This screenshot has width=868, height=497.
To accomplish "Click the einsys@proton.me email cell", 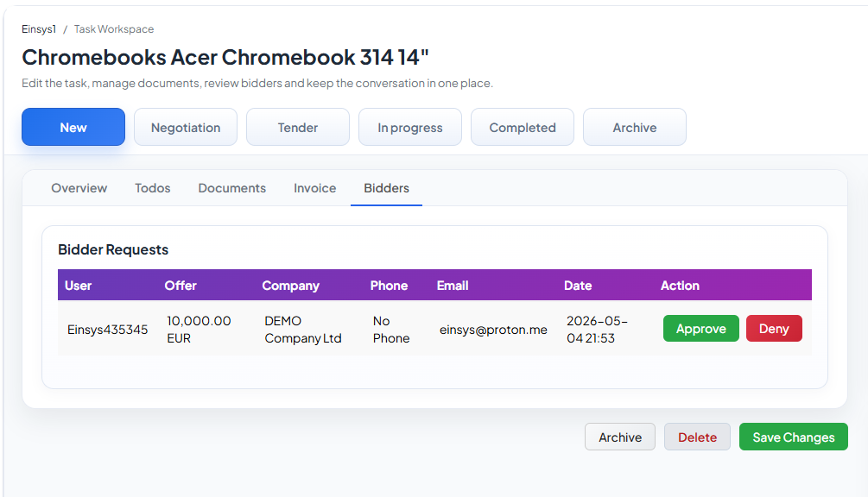I will (493, 330).
